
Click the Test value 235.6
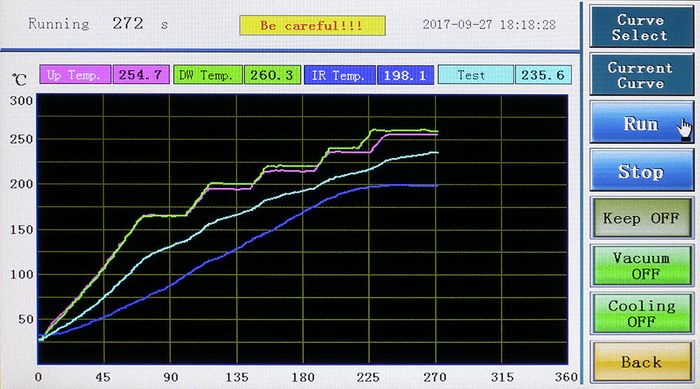[543, 75]
